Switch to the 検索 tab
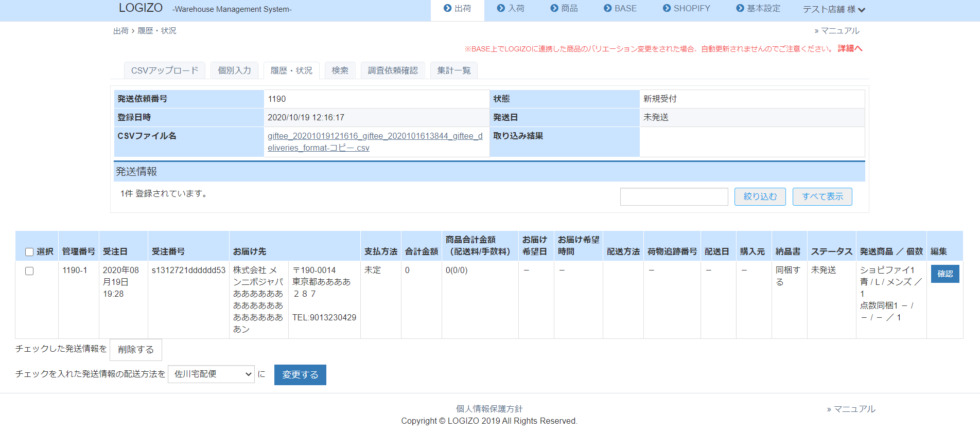Viewport: 980px width, 433px height. click(340, 70)
